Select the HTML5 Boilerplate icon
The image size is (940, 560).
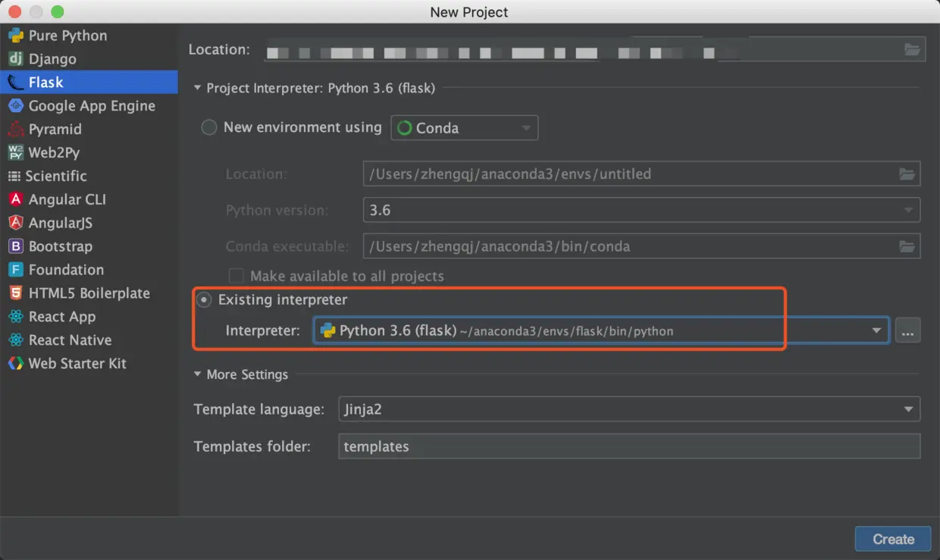(x=15, y=294)
